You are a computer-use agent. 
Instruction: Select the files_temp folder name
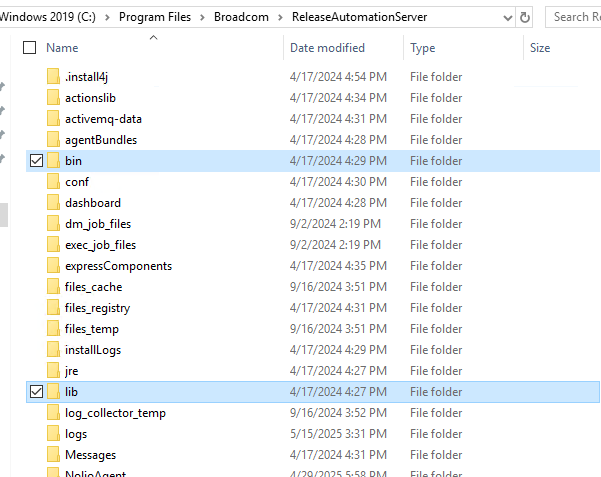point(92,329)
